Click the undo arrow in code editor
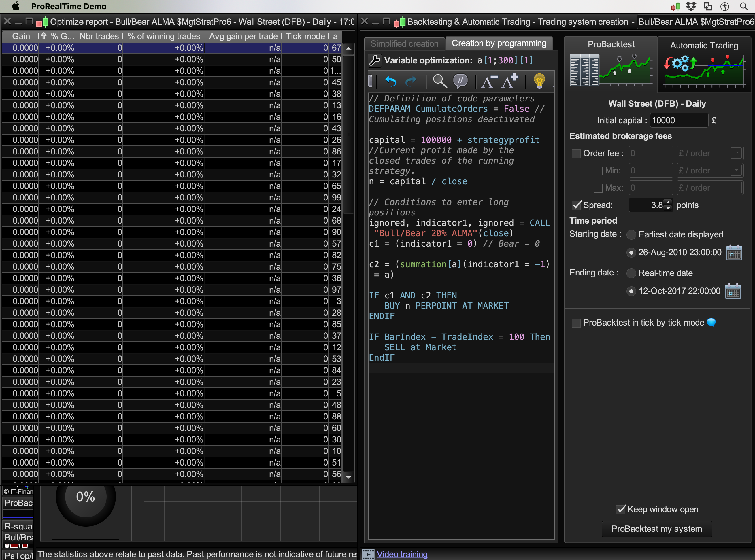 [390, 81]
